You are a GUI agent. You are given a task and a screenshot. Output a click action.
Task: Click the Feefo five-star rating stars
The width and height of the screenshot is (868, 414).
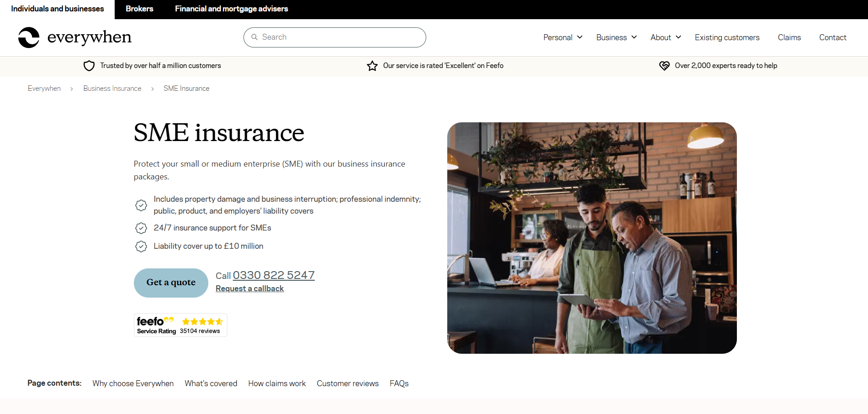202,321
